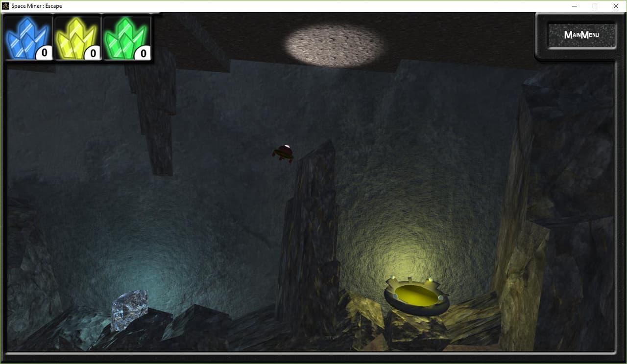Click the "Space Miner : Escape" window title
This screenshot has height=364, width=627.
point(37,6)
